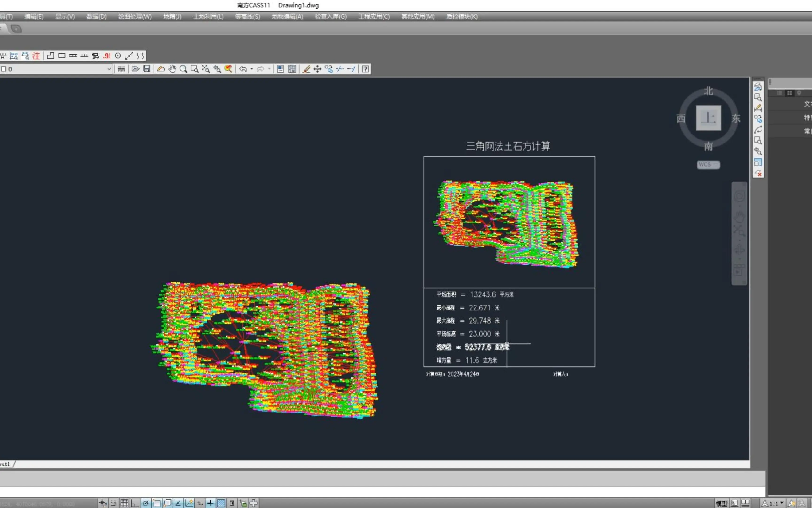The width and height of the screenshot is (812, 508).
Task: Open the 检查入库(G) menu
Action: coord(331,16)
